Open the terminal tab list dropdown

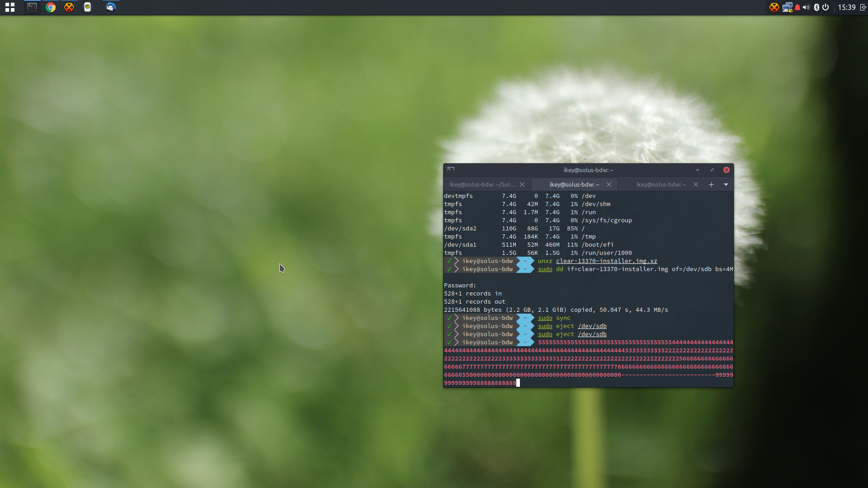click(x=726, y=184)
